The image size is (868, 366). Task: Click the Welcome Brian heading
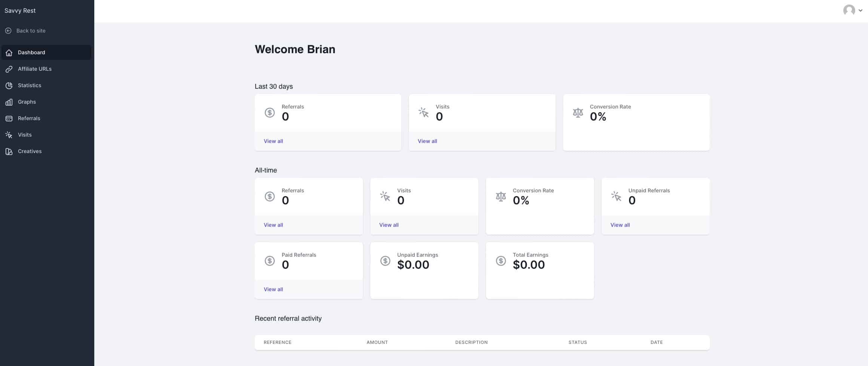[x=295, y=49]
